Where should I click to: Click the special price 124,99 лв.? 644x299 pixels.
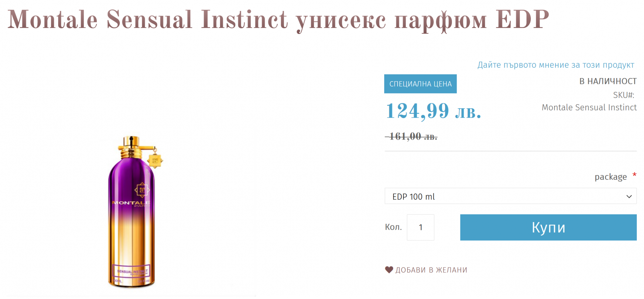coord(433,111)
